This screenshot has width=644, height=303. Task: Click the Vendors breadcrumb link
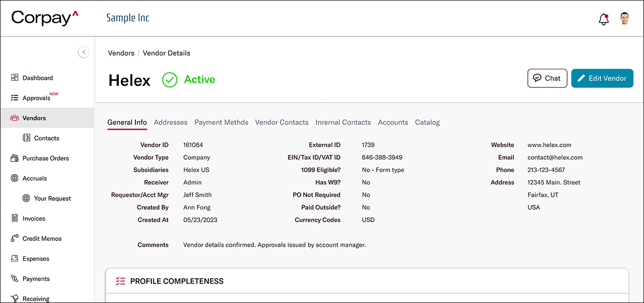point(121,53)
